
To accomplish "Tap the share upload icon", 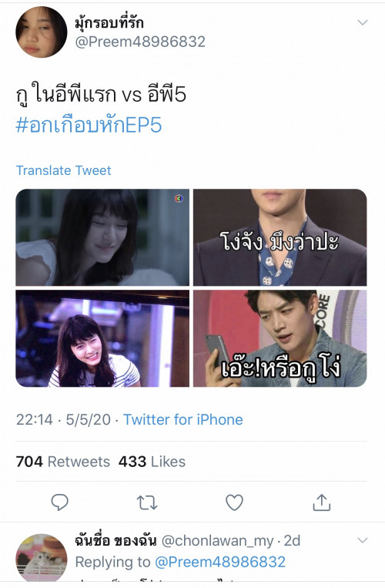I will 322,502.
